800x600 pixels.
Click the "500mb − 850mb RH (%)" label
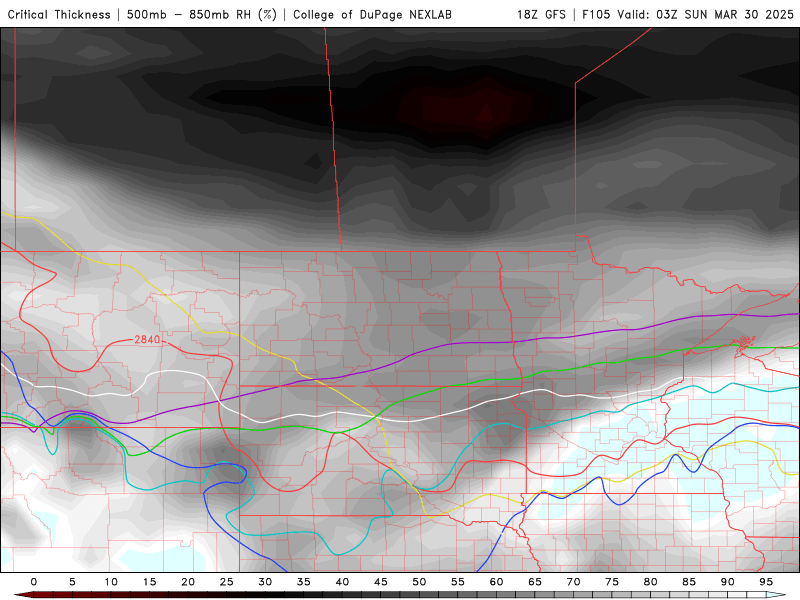(202, 15)
